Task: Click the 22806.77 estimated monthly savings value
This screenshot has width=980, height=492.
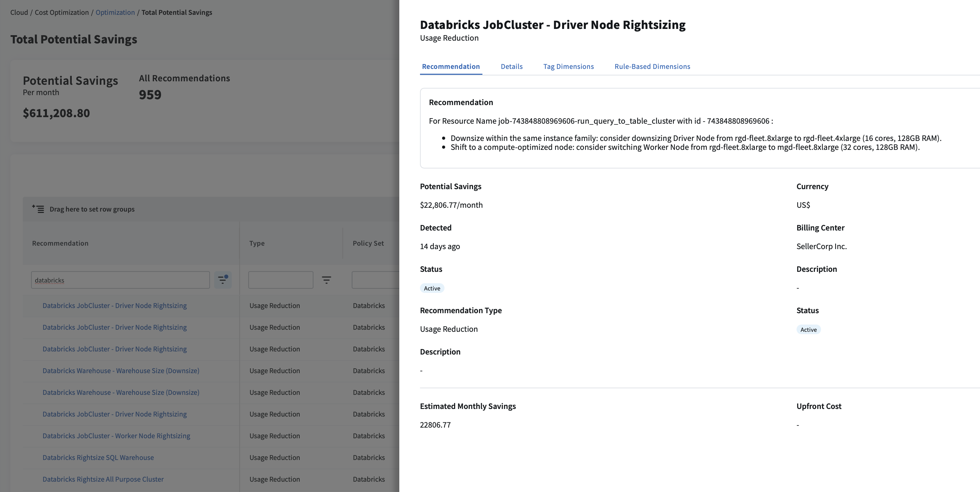Action: (435, 425)
